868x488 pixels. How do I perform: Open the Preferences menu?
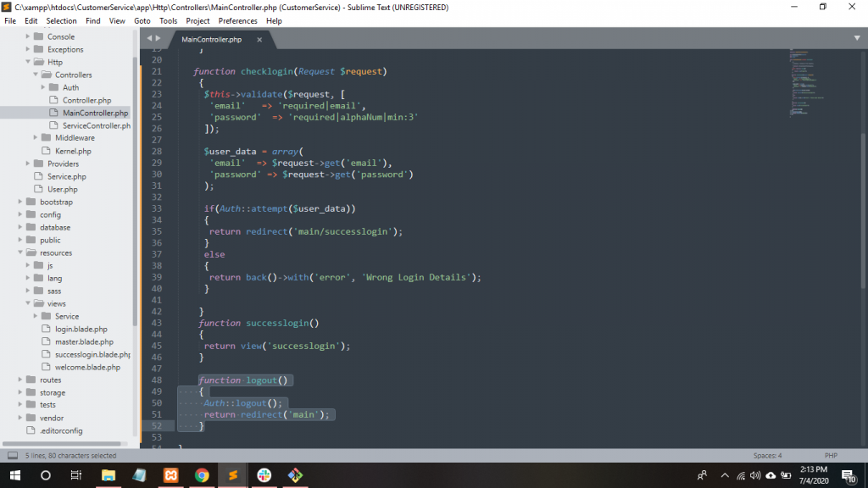pos(238,20)
